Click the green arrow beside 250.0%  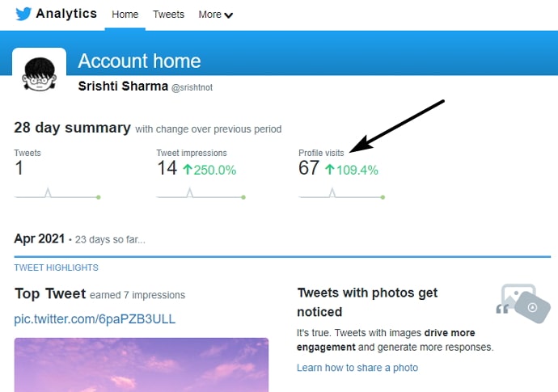(188, 169)
